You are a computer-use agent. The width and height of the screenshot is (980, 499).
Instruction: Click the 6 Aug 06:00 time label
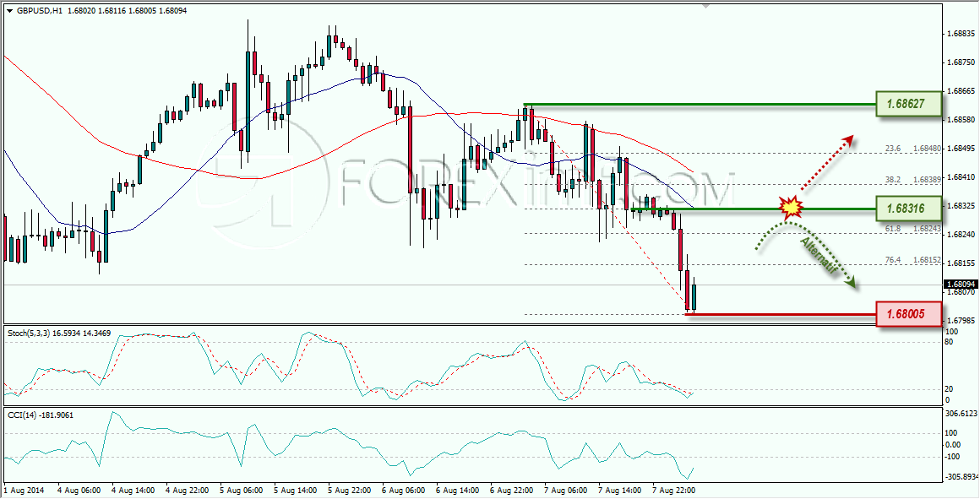405,490
